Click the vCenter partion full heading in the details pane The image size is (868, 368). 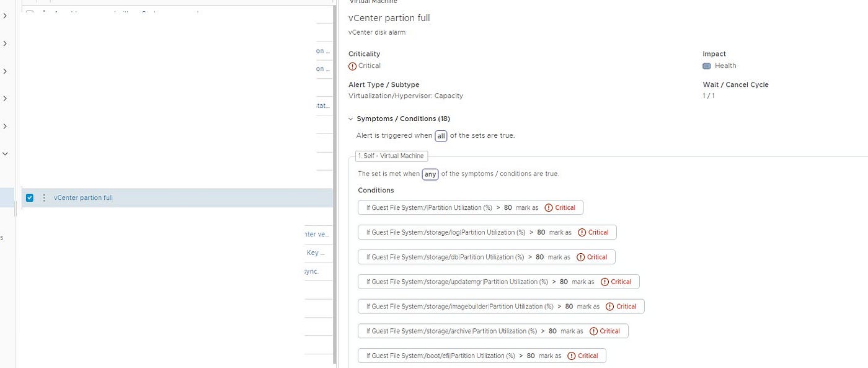click(x=389, y=18)
